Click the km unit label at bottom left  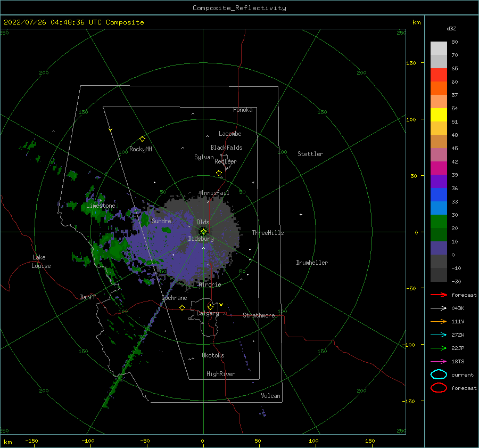click(7, 442)
